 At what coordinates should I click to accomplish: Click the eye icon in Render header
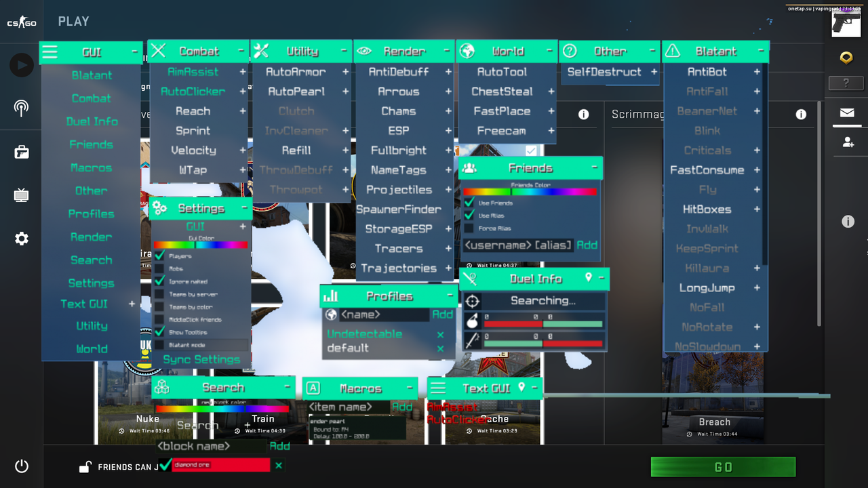(x=364, y=51)
